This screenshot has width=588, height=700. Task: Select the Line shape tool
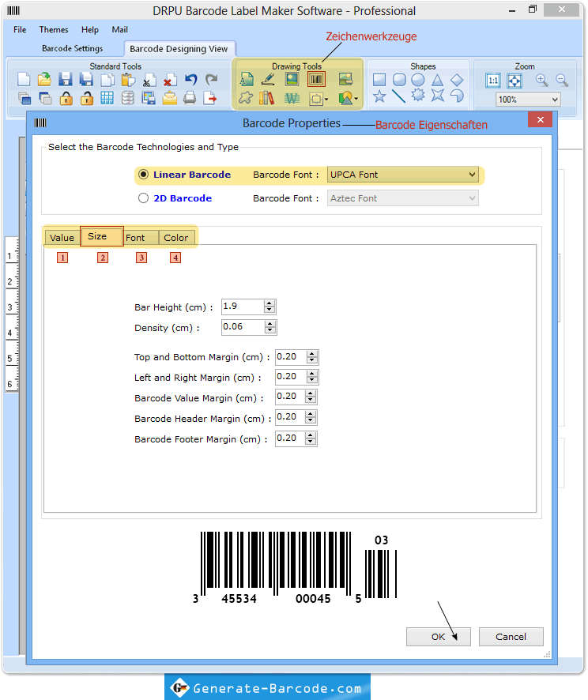(398, 96)
